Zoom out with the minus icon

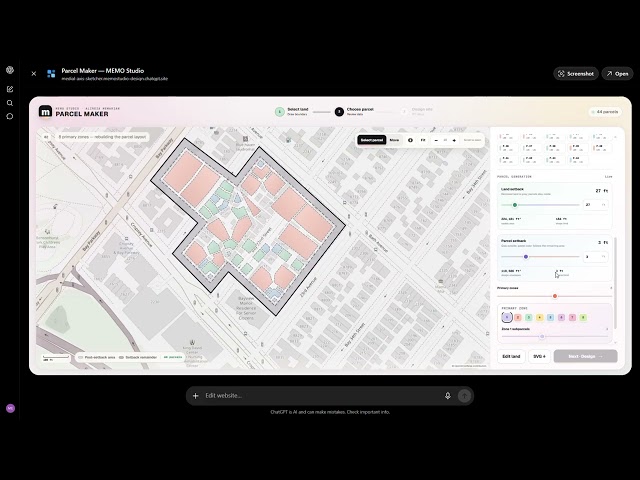436,140
